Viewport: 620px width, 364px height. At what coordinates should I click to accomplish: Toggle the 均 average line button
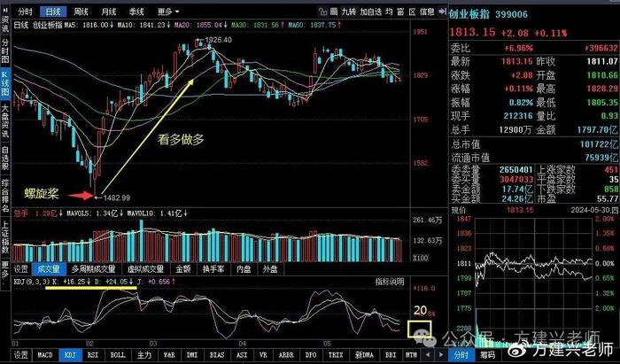[389, 12]
